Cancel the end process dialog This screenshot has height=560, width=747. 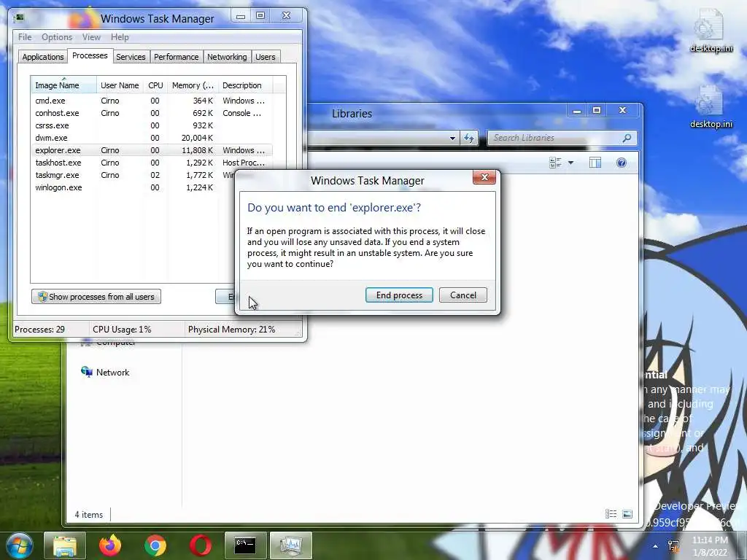tap(462, 295)
